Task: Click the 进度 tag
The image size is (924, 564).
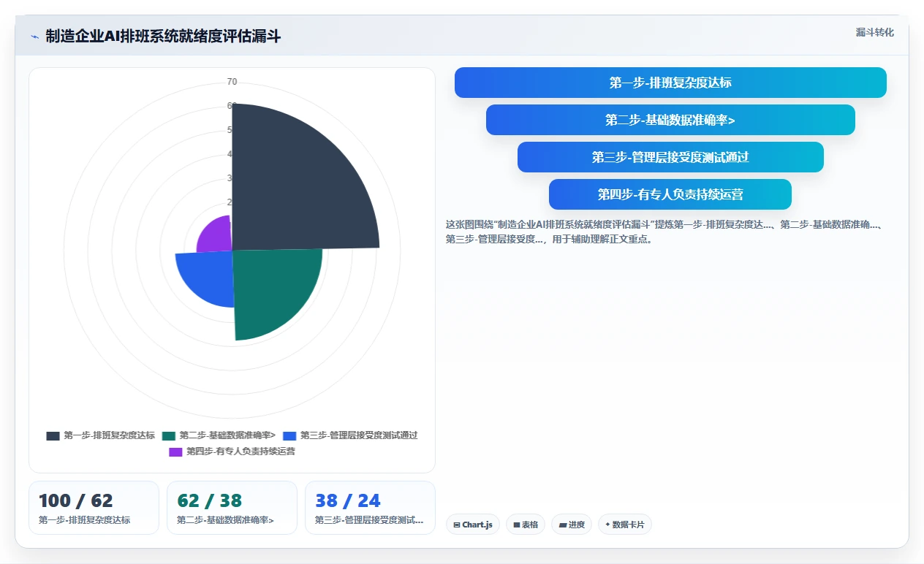Action: tap(572, 525)
